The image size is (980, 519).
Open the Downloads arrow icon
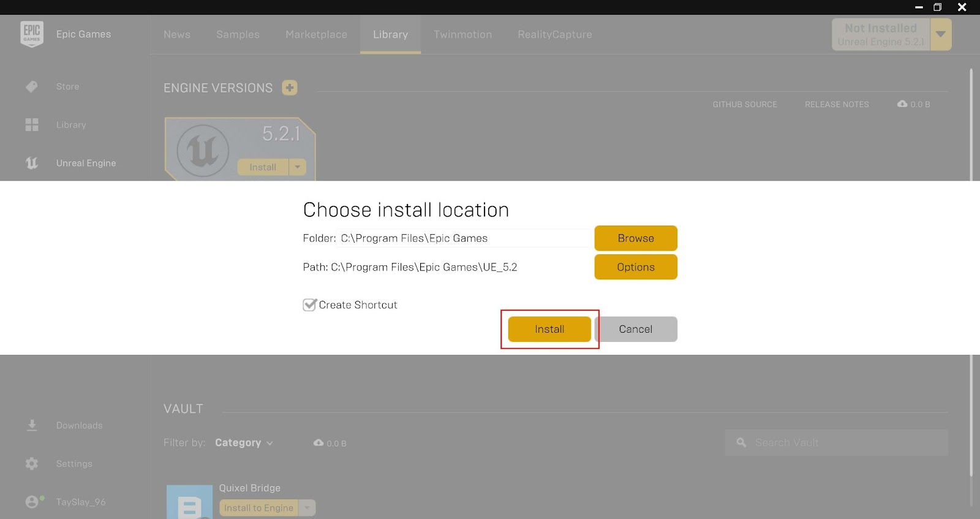32,425
